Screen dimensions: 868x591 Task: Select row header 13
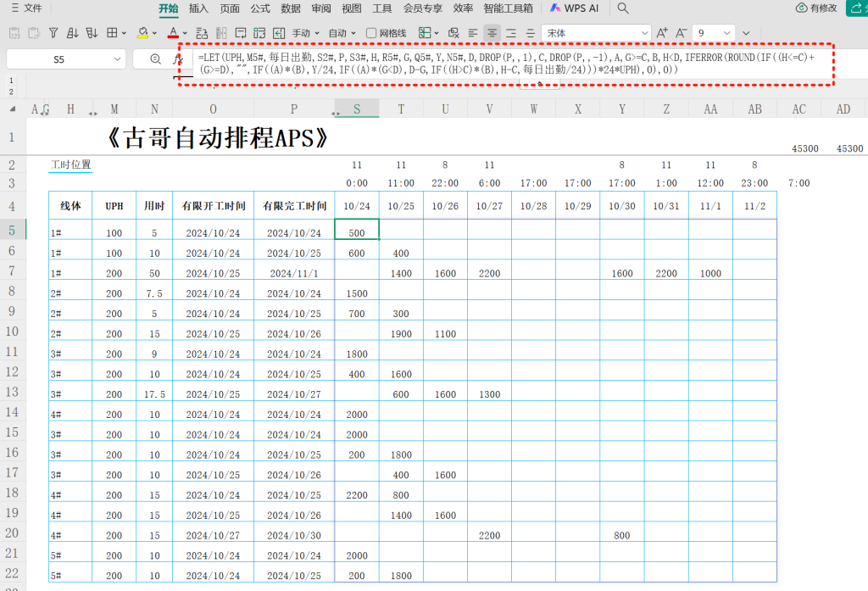[x=12, y=392]
